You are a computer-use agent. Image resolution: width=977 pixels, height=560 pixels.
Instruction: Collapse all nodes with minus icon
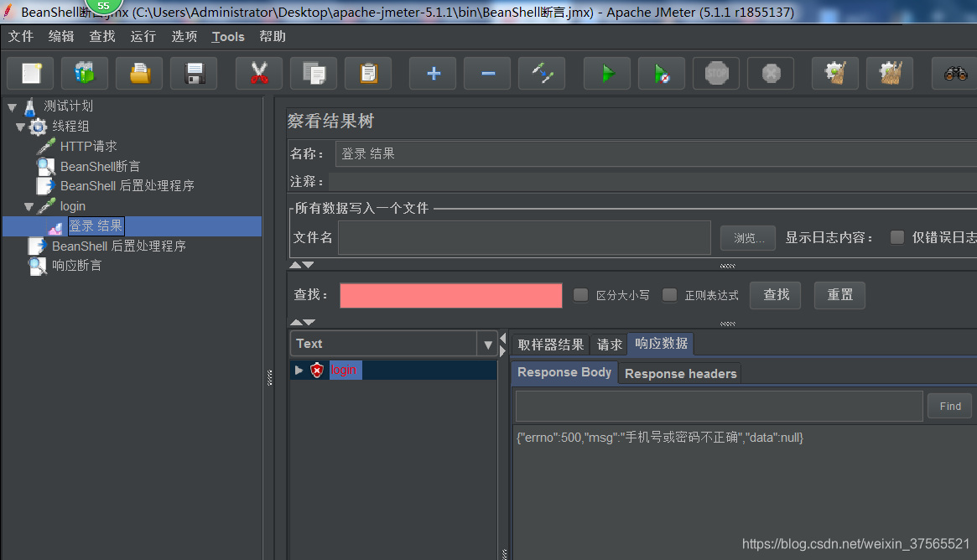tap(488, 74)
